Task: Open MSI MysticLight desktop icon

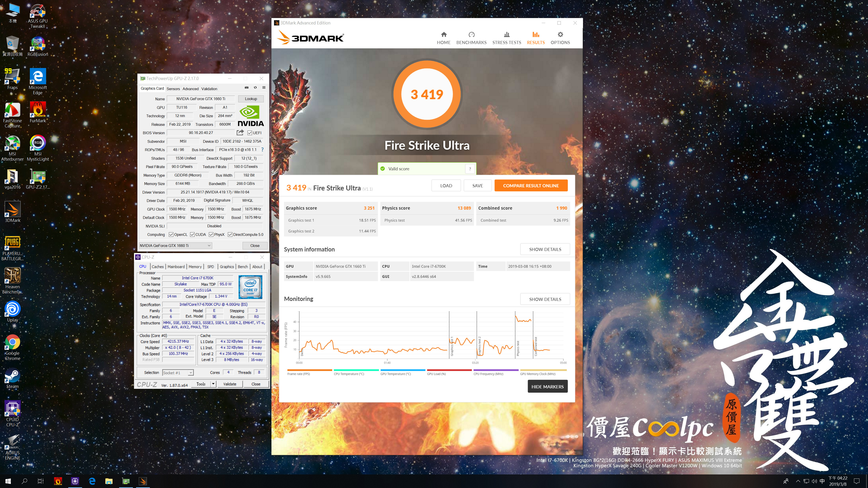Action: pyautogui.click(x=37, y=148)
